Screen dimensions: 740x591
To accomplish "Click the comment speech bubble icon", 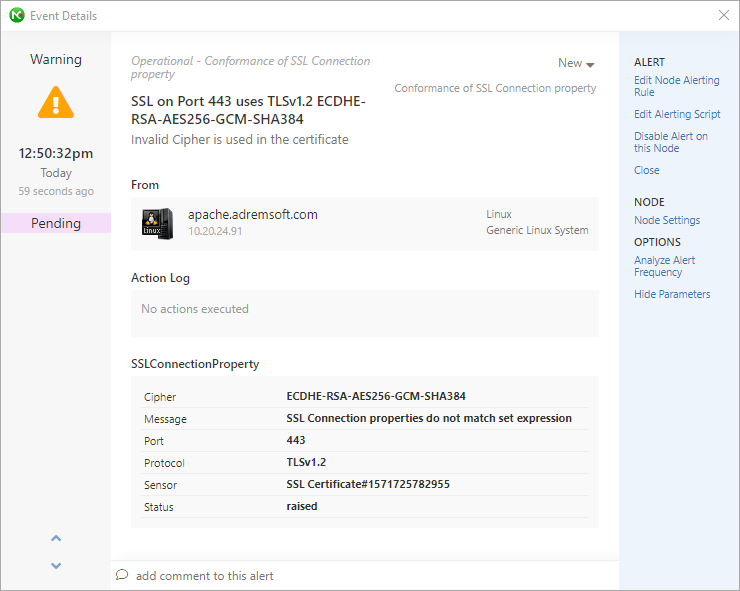I will (x=122, y=574).
